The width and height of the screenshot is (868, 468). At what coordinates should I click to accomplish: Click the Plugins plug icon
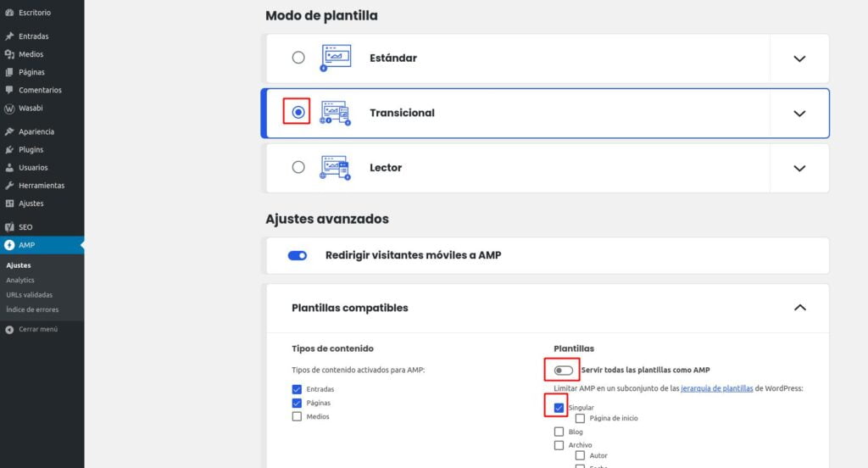click(9, 149)
